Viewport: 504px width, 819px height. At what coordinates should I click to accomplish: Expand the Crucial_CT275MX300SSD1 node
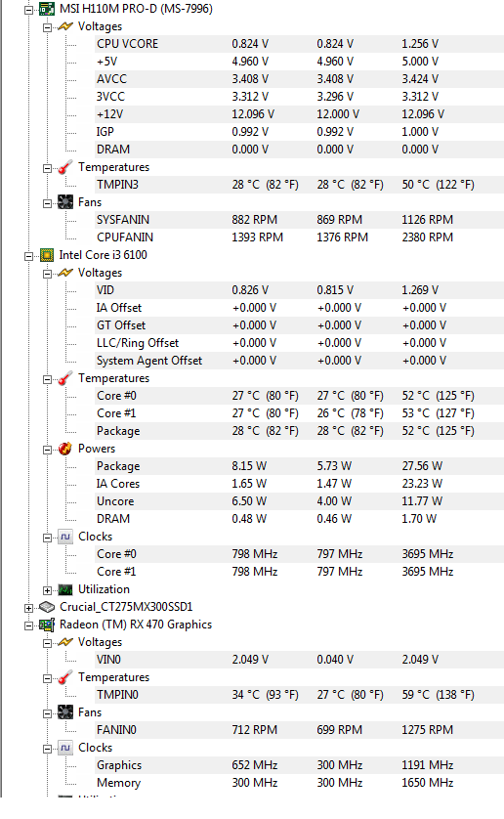(28, 608)
